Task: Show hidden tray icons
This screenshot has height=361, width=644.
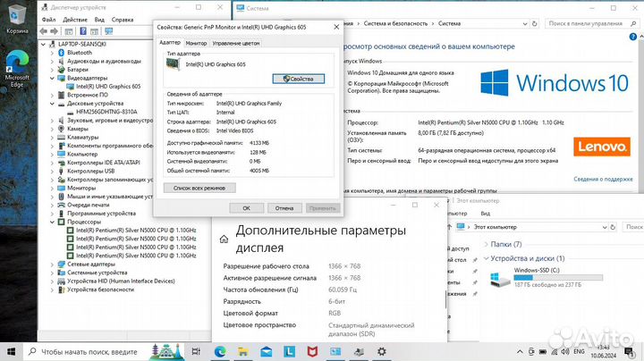Action: pos(520,351)
